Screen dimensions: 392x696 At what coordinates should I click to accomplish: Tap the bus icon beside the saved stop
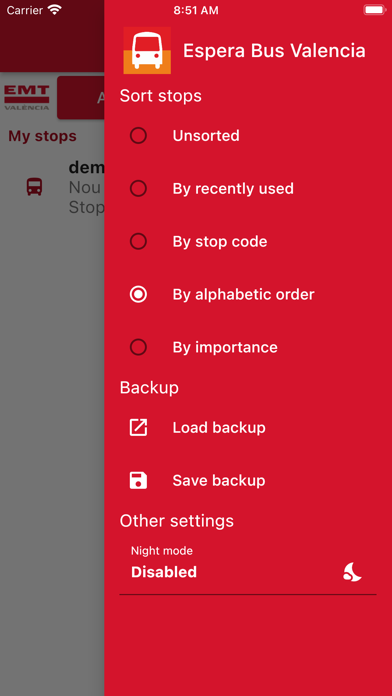click(x=34, y=187)
